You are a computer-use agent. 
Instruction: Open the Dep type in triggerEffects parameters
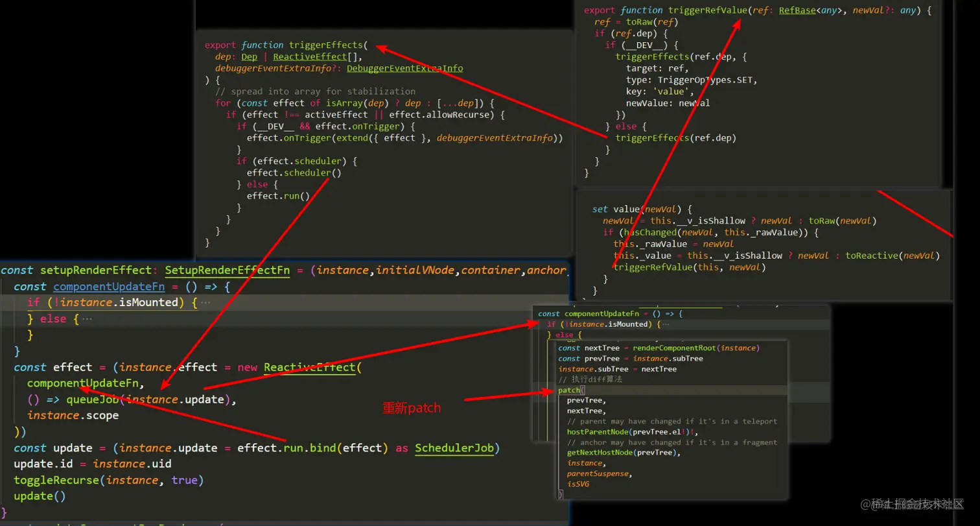tap(249, 57)
